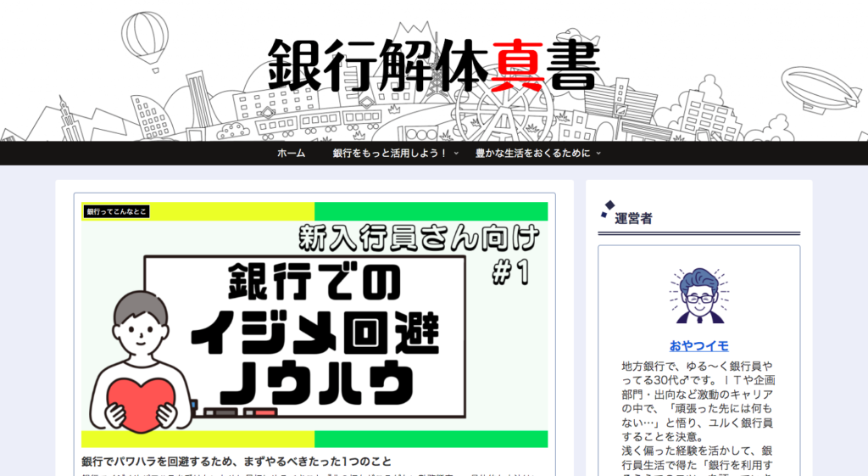This screenshot has height=476, width=868.
Task: Expand the 豊かな生活をおくるために dropdown arrow
Action: coord(598,154)
